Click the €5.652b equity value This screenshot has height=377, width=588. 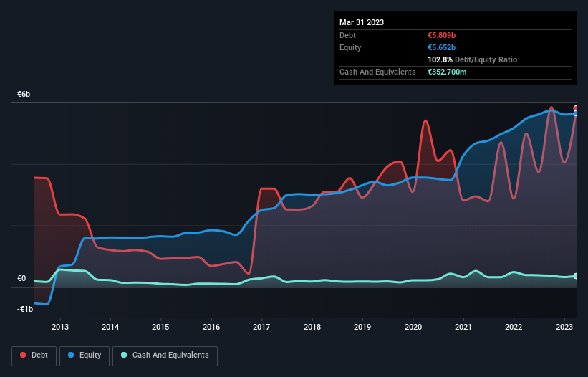click(x=441, y=47)
